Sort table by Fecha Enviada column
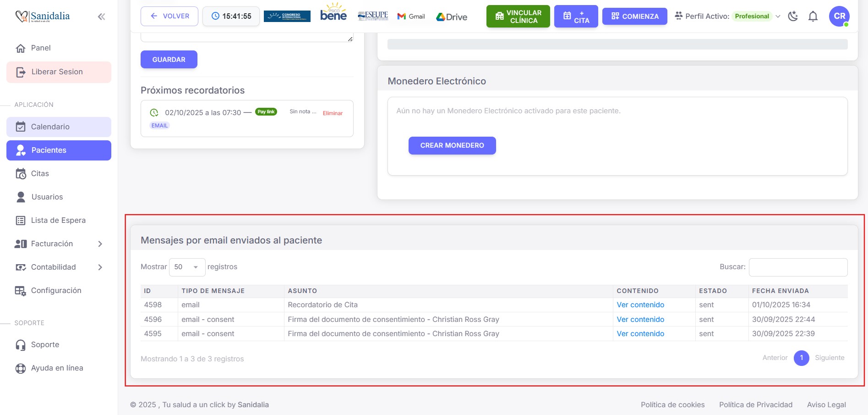 [780, 291]
